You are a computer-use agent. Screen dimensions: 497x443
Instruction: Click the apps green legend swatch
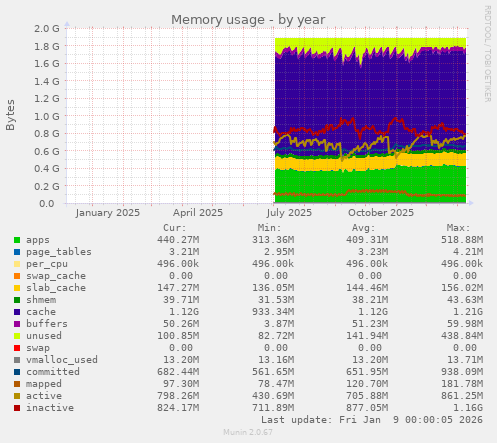coord(17,240)
